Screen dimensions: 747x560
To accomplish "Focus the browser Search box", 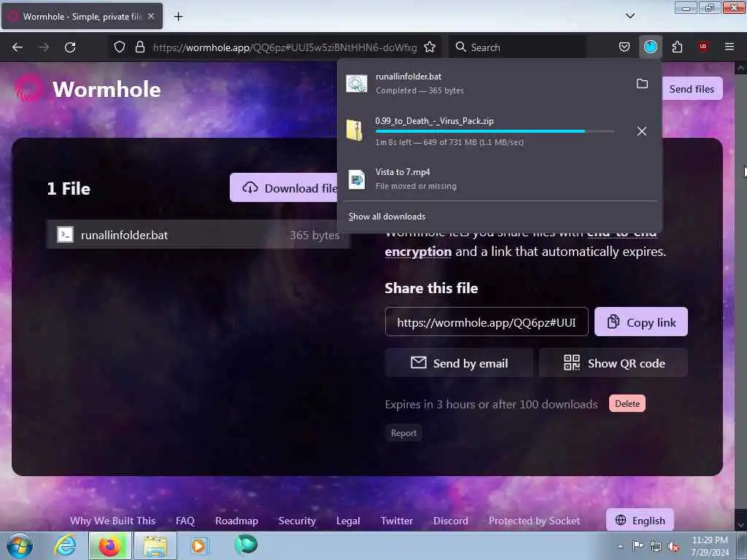I will (517, 47).
